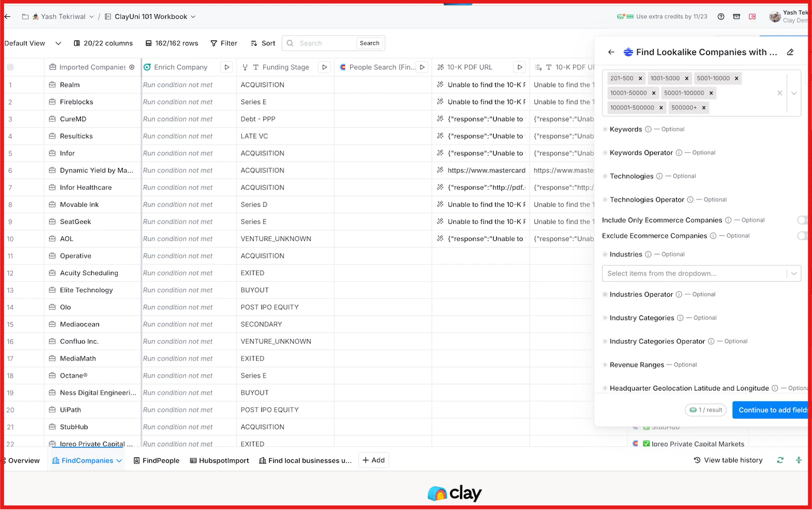Toggle the select-all rows checkbox
Viewport: 812px width, 510px height.
pos(10,67)
